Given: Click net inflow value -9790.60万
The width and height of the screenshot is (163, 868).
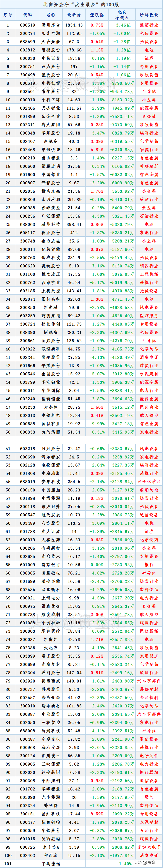Looking at the screenshot, I should click(x=122, y=83).
